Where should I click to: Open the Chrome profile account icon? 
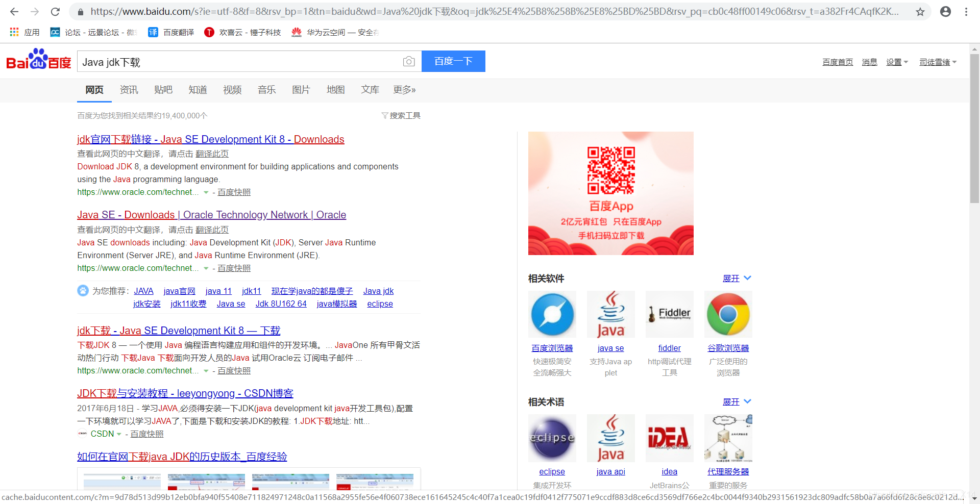point(945,11)
